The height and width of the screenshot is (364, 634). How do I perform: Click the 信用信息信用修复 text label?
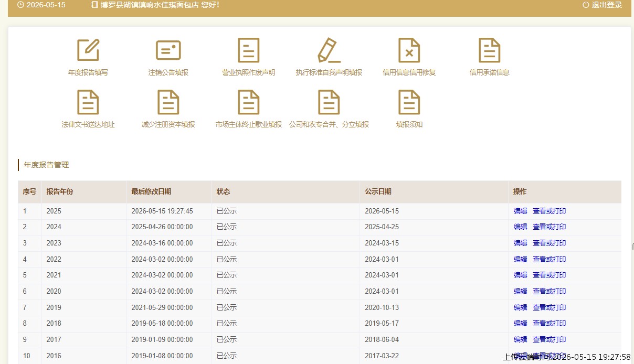pyautogui.click(x=409, y=72)
